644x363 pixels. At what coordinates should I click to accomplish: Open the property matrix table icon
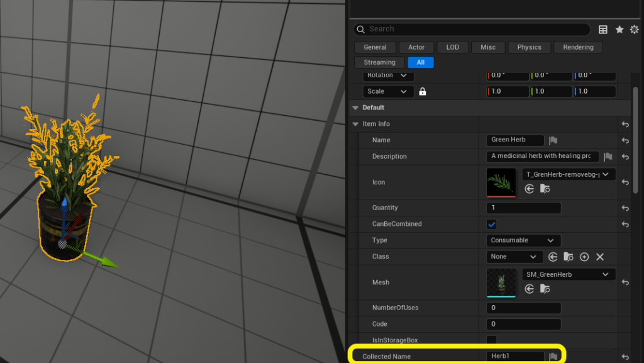(603, 30)
